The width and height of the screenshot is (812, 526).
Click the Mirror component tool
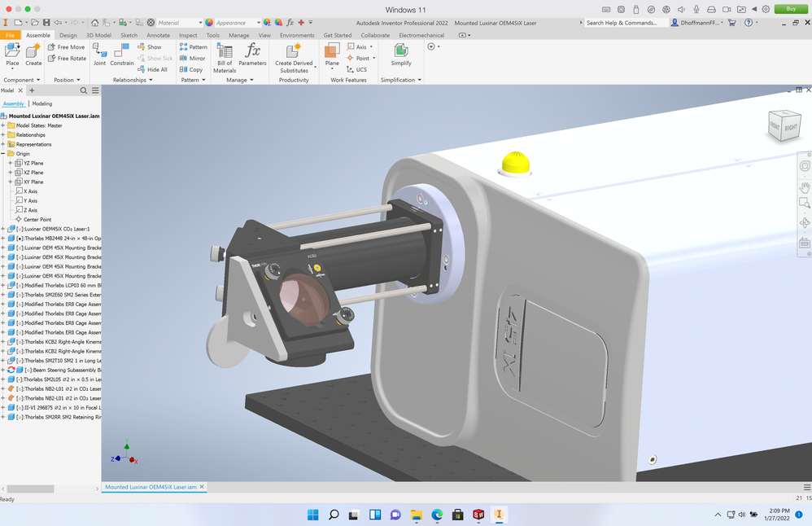tap(192, 58)
